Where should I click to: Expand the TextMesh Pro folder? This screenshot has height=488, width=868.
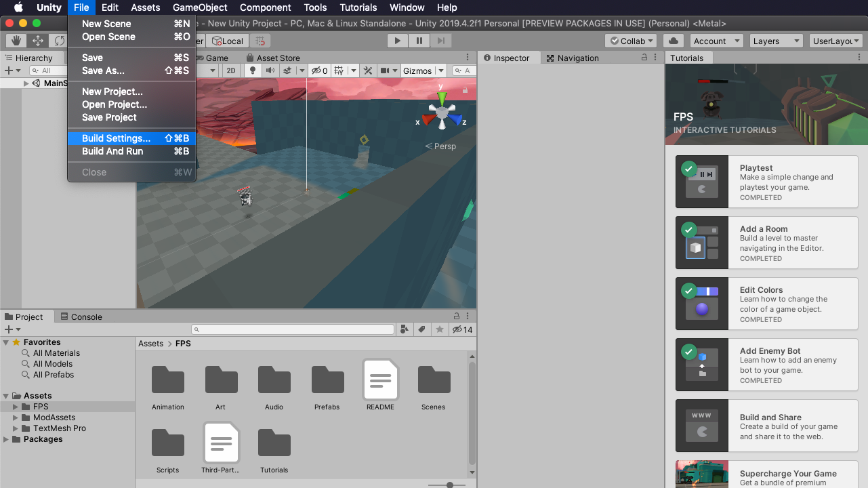(16, 428)
